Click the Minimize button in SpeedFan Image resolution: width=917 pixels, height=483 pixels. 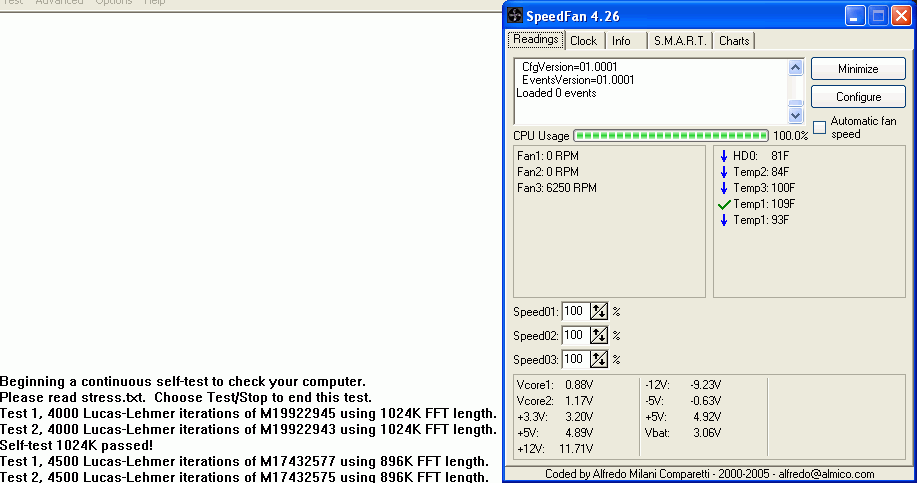pyautogui.click(x=858, y=69)
